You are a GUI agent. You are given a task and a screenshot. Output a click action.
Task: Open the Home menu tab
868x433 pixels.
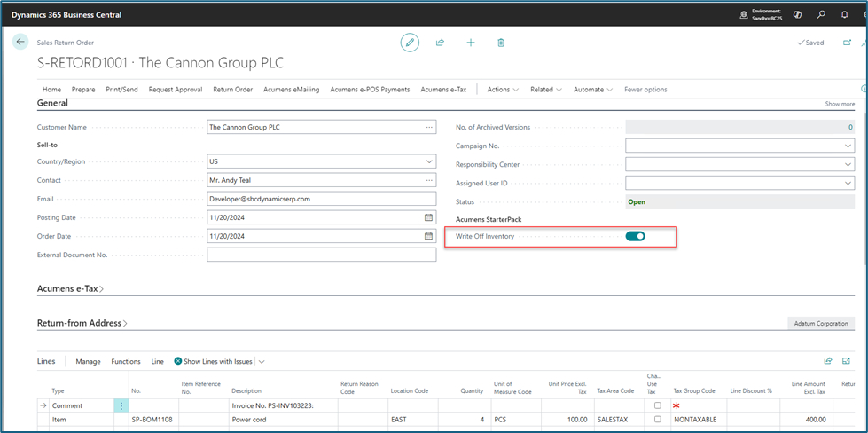click(x=52, y=89)
